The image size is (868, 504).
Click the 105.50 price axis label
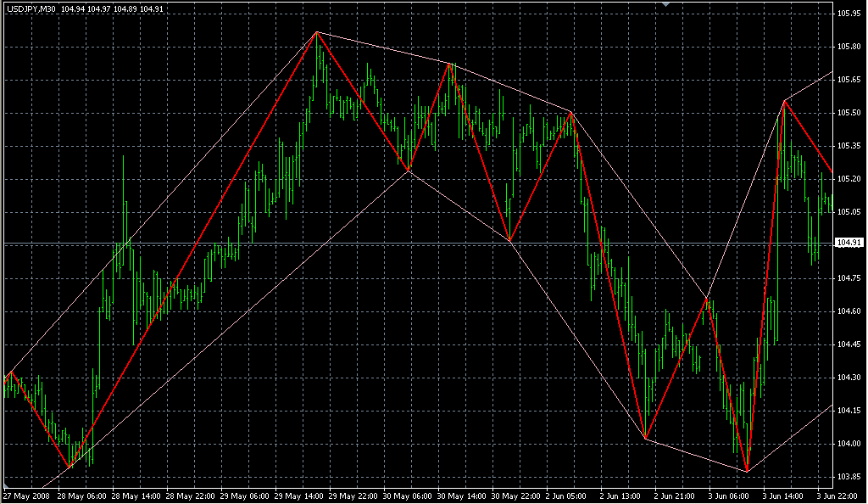849,113
